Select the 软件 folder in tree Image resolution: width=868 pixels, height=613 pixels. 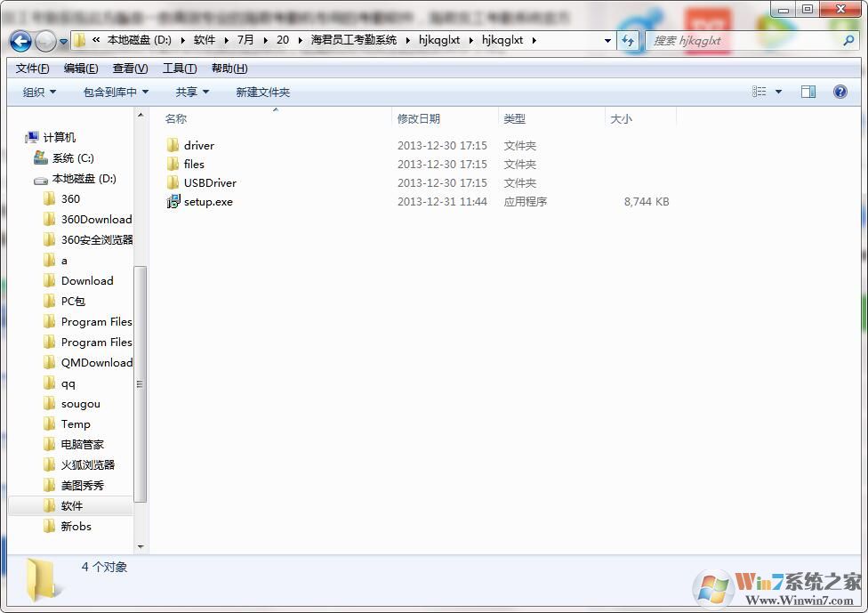(x=71, y=506)
